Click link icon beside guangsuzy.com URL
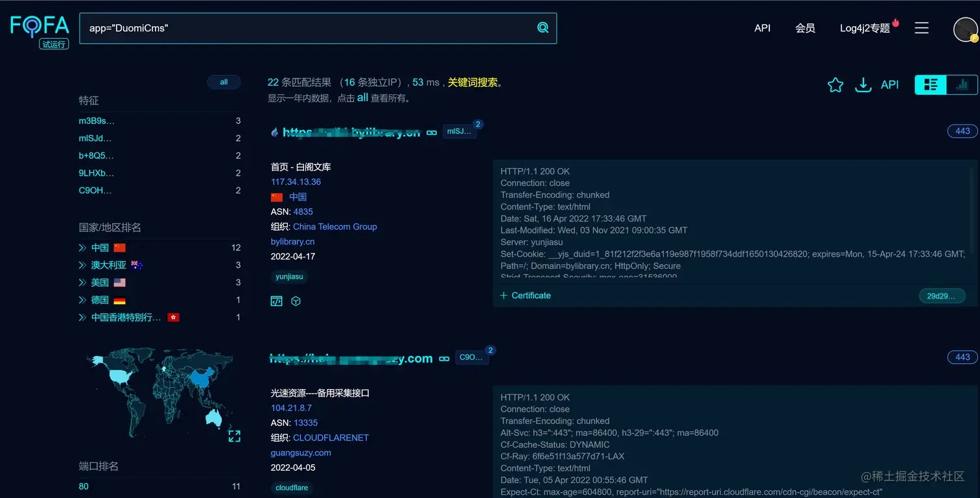Image resolution: width=980 pixels, height=498 pixels. coord(444,359)
